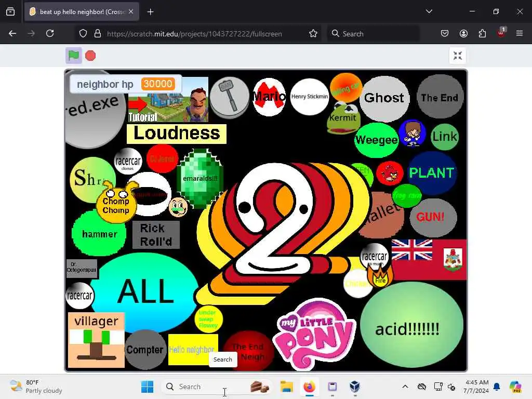The width and height of the screenshot is (532, 399).
Task: Pick the Kermit frog icon
Action: coord(343,118)
